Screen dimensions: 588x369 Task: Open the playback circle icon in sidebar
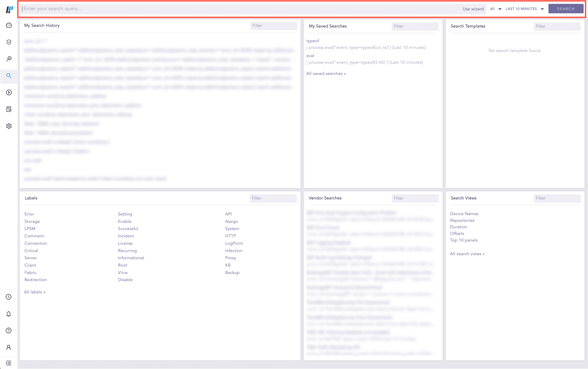pyautogui.click(x=9, y=92)
